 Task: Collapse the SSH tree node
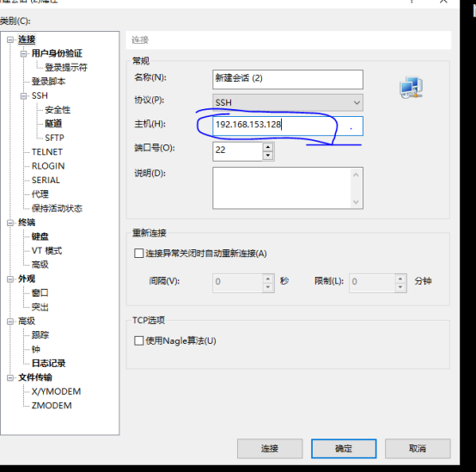(24, 96)
